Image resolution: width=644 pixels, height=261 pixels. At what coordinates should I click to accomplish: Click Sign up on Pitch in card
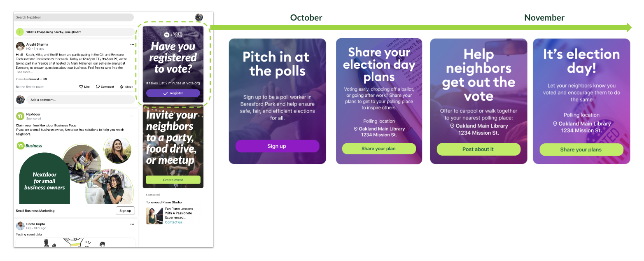pos(277,146)
